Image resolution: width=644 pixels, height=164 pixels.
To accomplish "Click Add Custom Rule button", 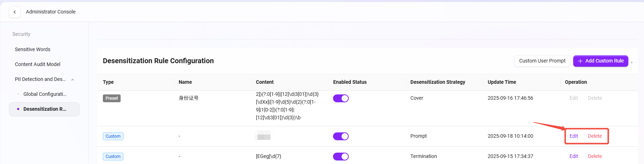I will pyautogui.click(x=601, y=61).
